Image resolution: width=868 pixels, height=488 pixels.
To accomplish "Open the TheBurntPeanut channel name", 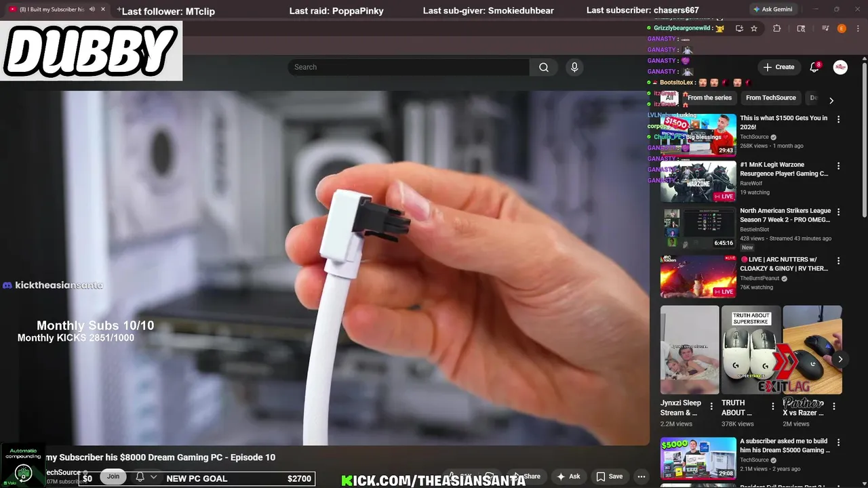I will [760, 279].
